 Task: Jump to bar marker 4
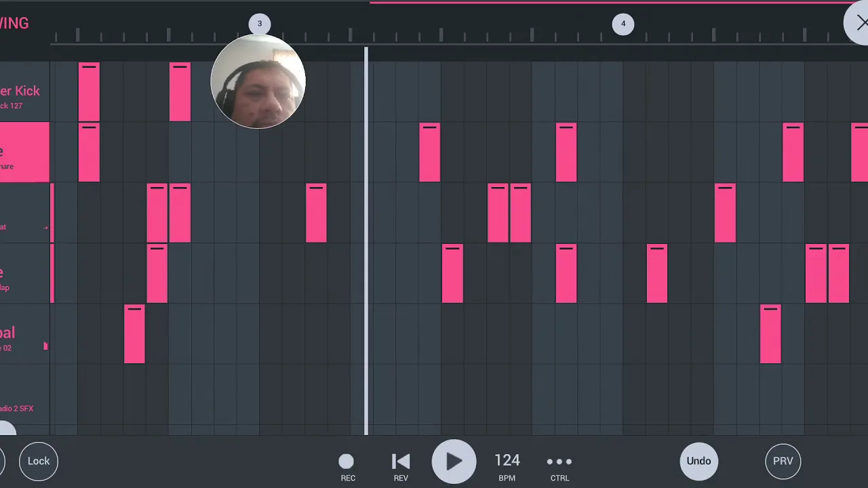(623, 24)
